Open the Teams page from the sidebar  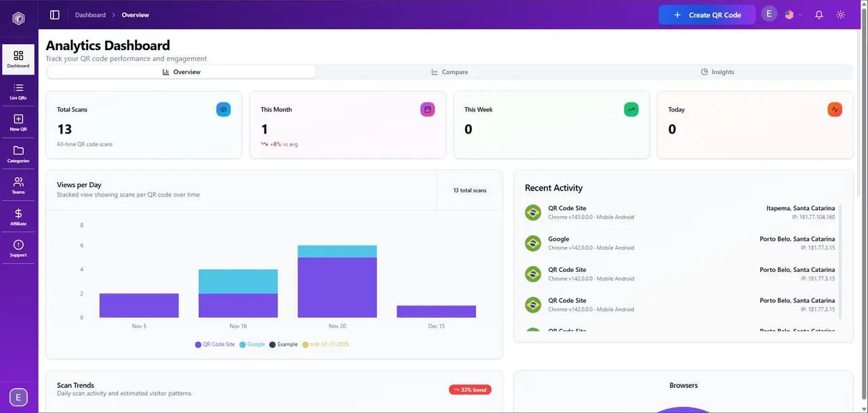(x=18, y=184)
